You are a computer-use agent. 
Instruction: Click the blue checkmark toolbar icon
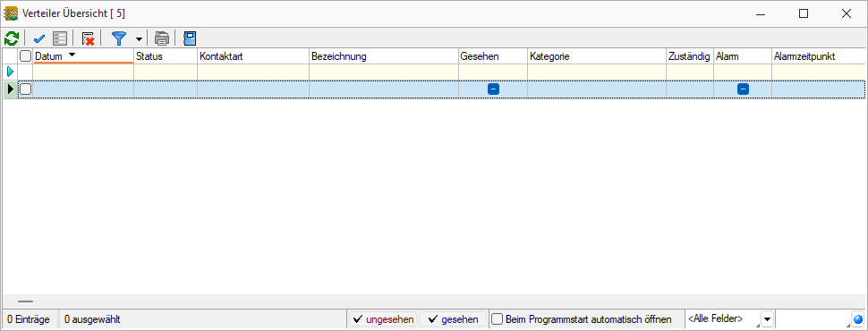pyautogui.click(x=38, y=38)
